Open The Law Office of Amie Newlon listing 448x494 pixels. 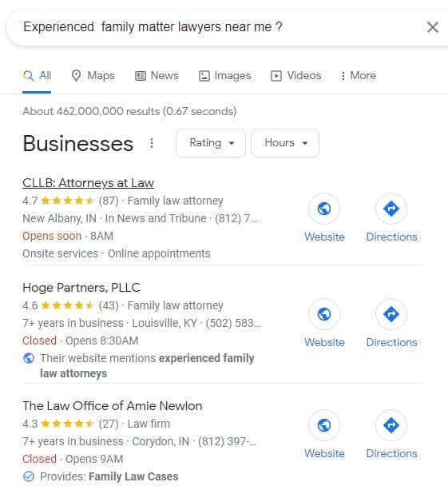pos(112,406)
